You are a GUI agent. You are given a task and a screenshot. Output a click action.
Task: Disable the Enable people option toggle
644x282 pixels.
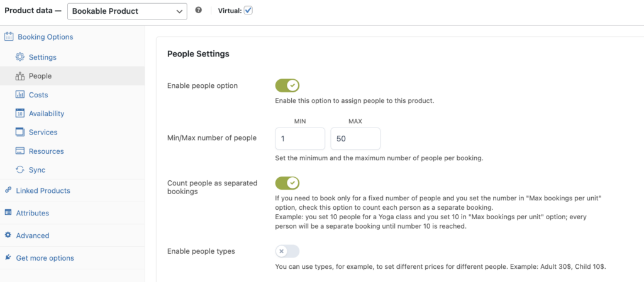pyautogui.click(x=287, y=85)
